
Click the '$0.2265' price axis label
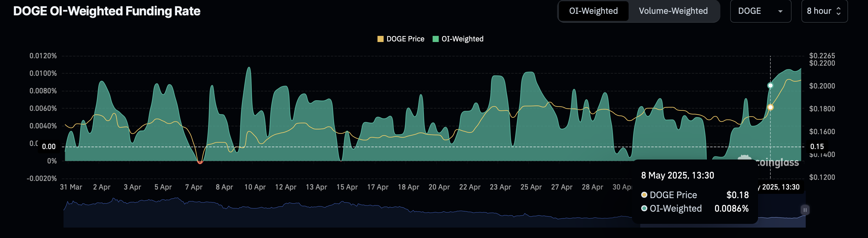point(822,56)
